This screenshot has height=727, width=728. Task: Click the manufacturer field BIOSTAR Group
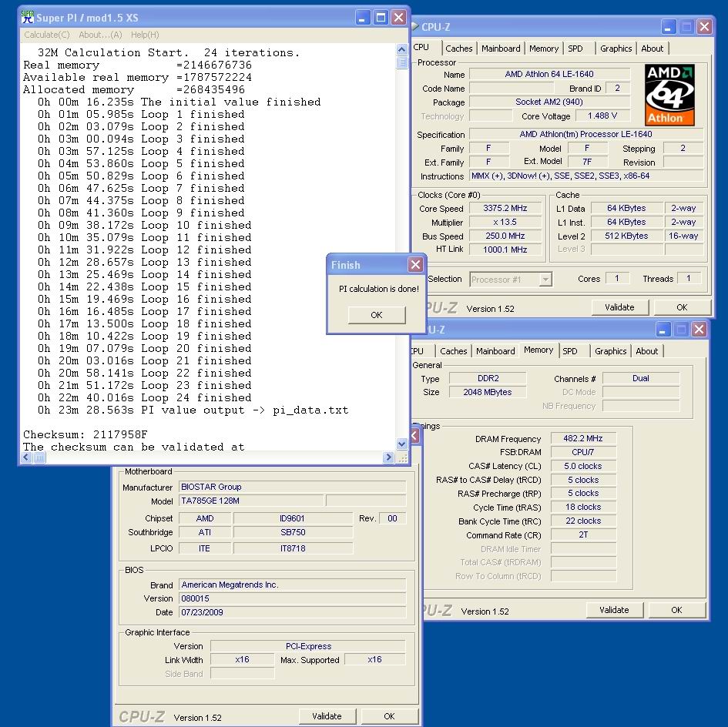pyautogui.click(x=293, y=487)
